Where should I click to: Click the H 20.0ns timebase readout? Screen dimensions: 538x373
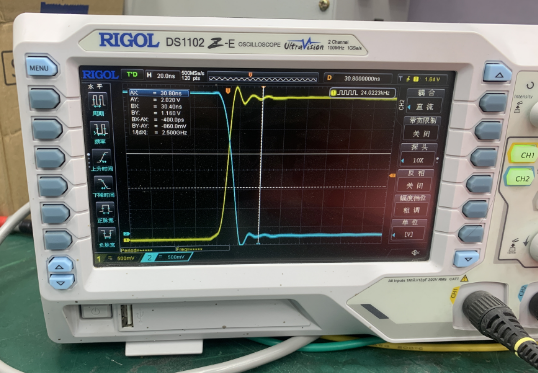coord(162,75)
